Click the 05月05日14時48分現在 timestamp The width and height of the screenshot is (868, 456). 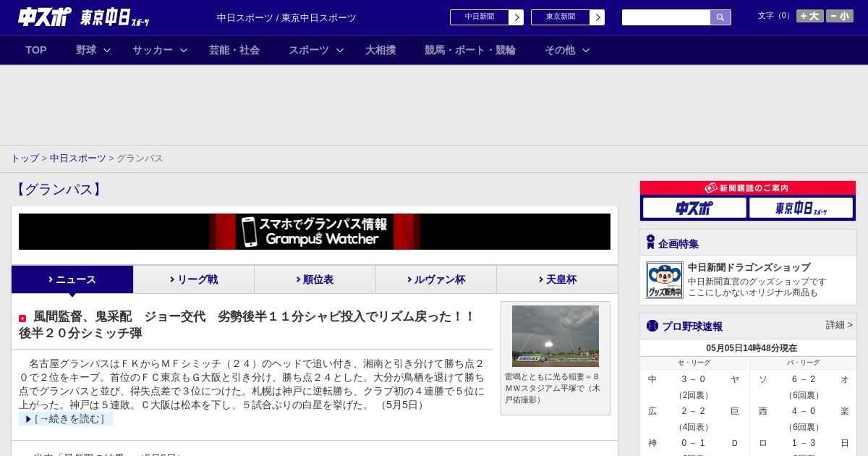752,348
